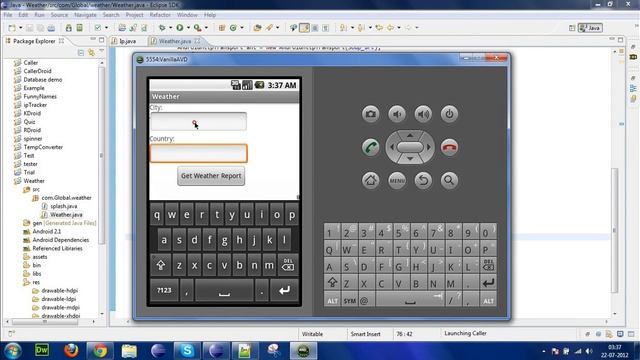
Task: Click the Get Weather Report button
Action: pyautogui.click(x=211, y=176)
